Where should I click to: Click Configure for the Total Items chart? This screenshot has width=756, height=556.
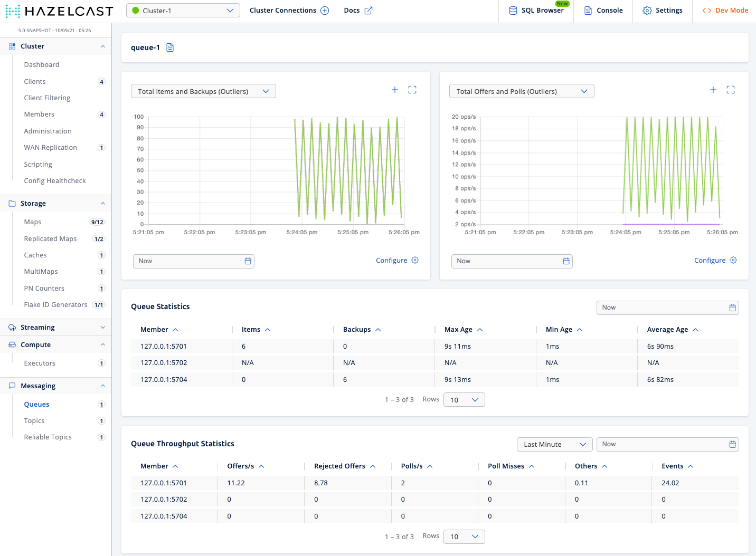coord(396,260)
